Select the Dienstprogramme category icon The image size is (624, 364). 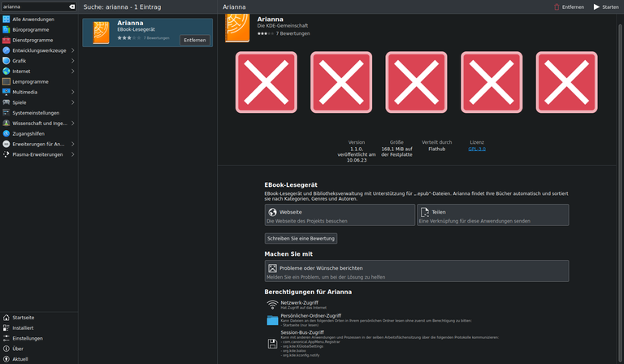point(6,40)
